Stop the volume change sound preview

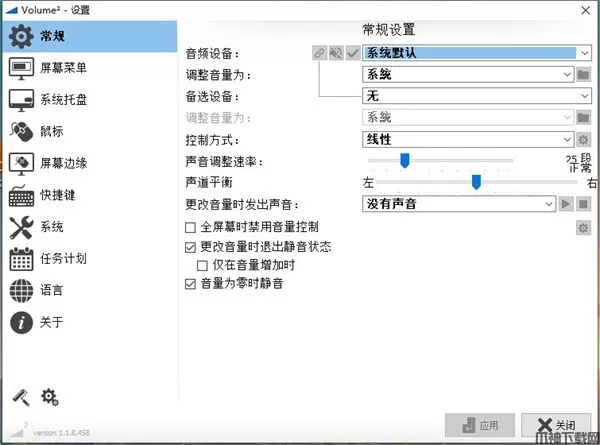point(583,204)
